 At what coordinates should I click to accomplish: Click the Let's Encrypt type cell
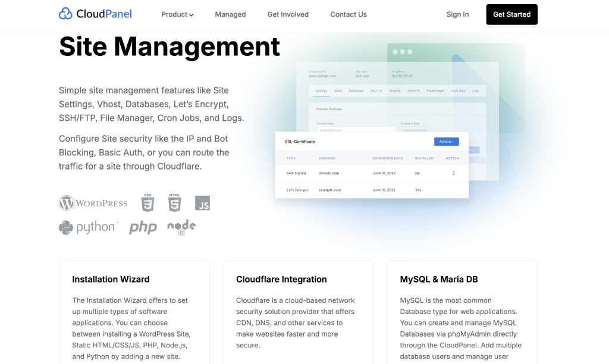[297, 190]
